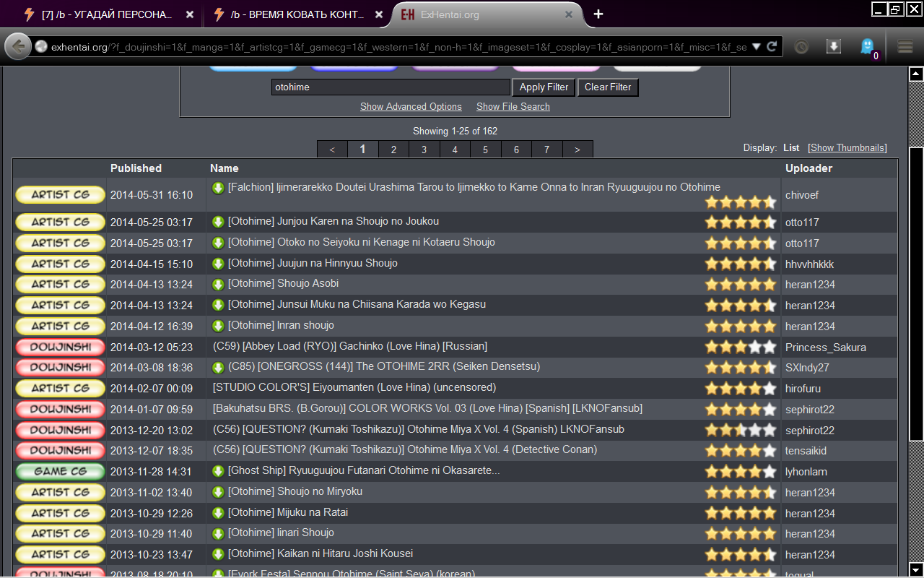Reload the page with the refresh icon
The height and width of the screenshot is (578, 924).
pos(772,46)
